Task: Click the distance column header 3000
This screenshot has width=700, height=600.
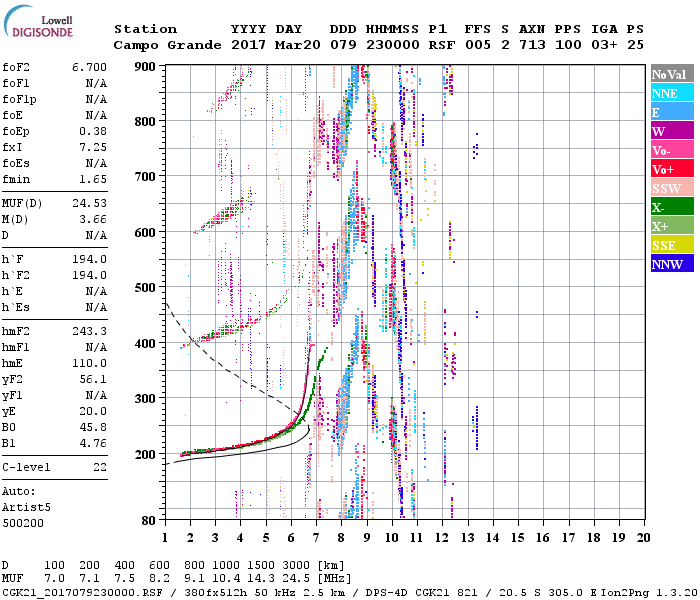Action: (296, 566)
